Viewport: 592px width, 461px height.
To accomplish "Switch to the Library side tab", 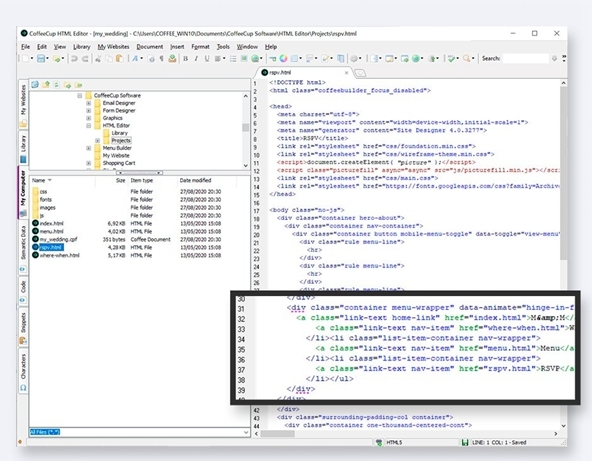I will (x=23, y=148).
